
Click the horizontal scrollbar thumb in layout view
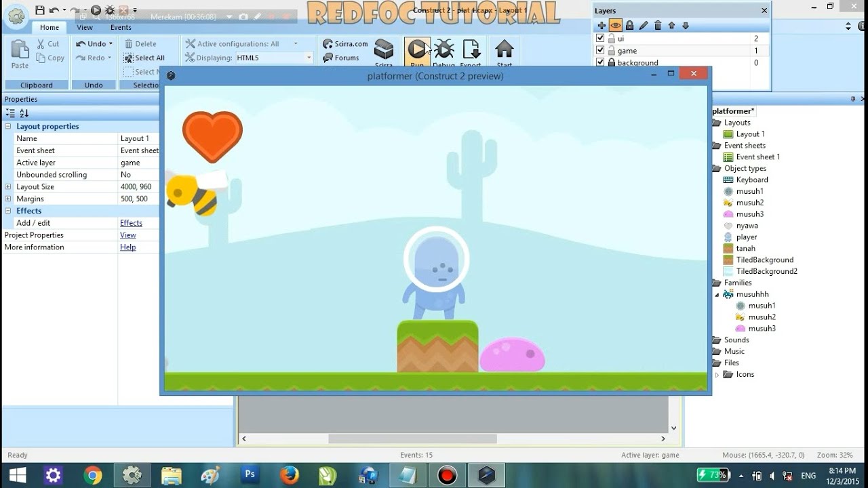tap(412, 439)
